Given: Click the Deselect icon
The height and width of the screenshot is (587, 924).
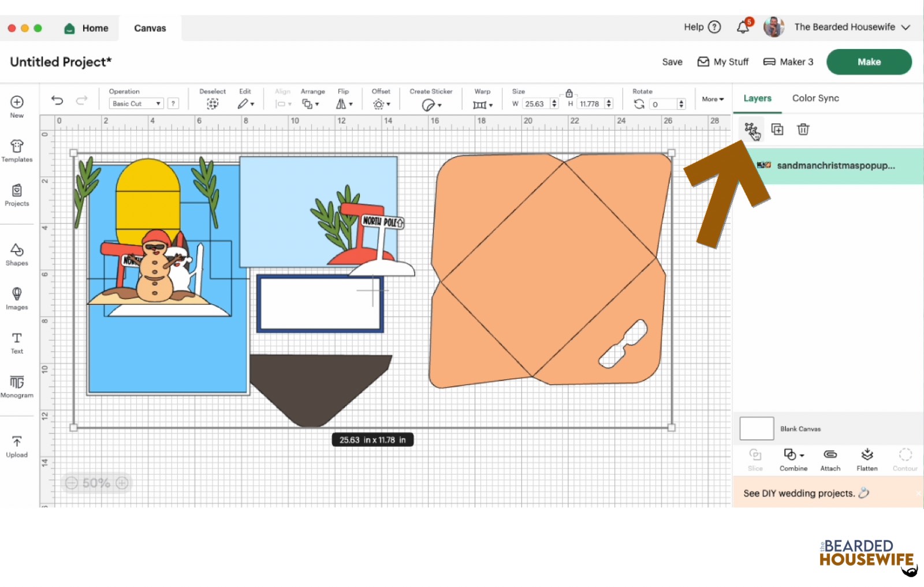Looking at the screenshot, I should [213, 104].
